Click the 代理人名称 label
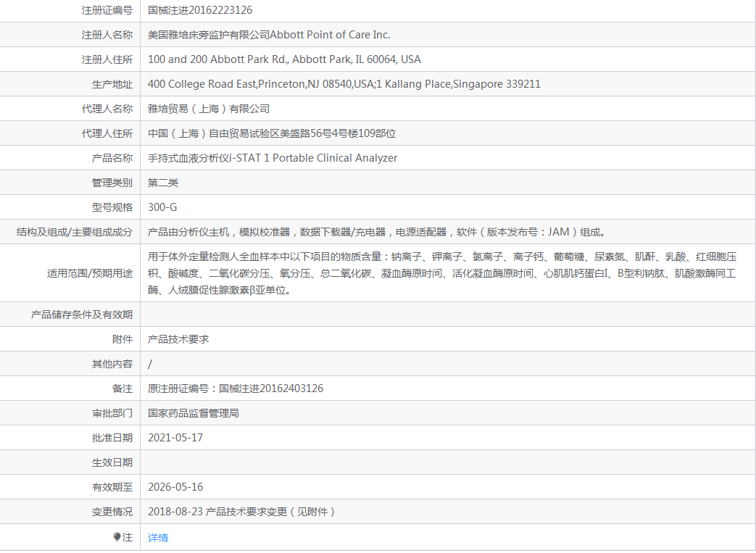The width and height of the screenshot is (756, 553). [x=107, y=109]
